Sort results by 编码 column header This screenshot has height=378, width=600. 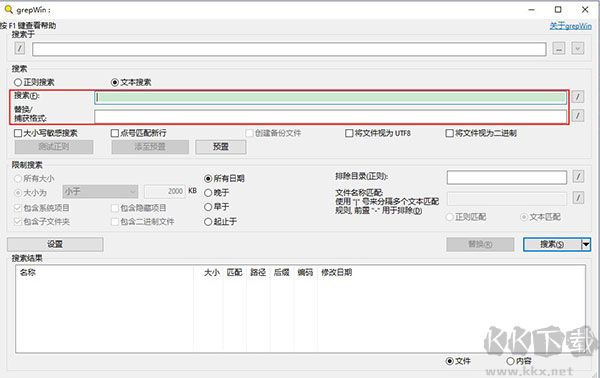click(x=305, y=272)
